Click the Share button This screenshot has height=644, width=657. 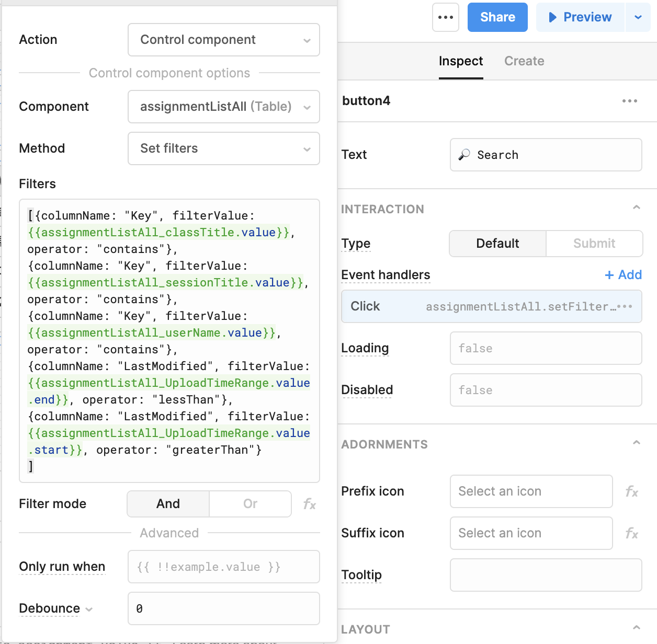pos(497,17)
